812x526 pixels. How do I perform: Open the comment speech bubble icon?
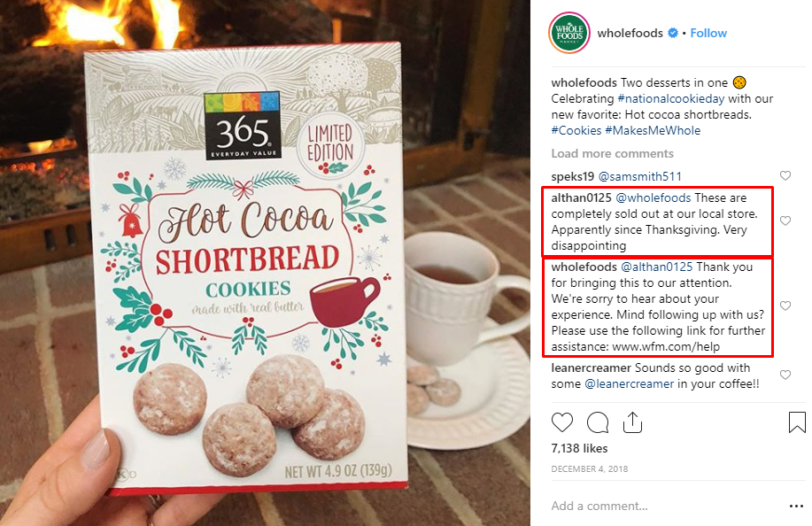[598, 422]
